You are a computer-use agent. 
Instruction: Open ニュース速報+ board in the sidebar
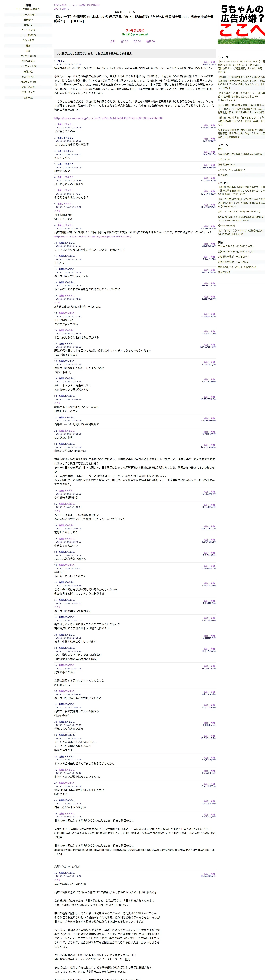(x=28, y=15)
